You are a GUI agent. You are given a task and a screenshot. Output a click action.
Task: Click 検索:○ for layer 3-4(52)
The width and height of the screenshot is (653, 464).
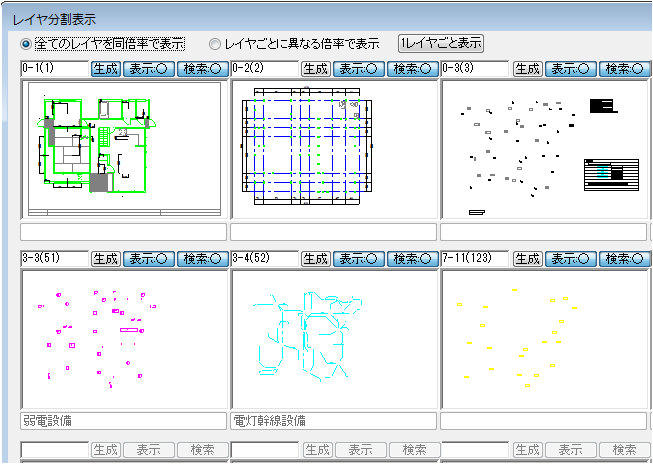click(413, 259)
